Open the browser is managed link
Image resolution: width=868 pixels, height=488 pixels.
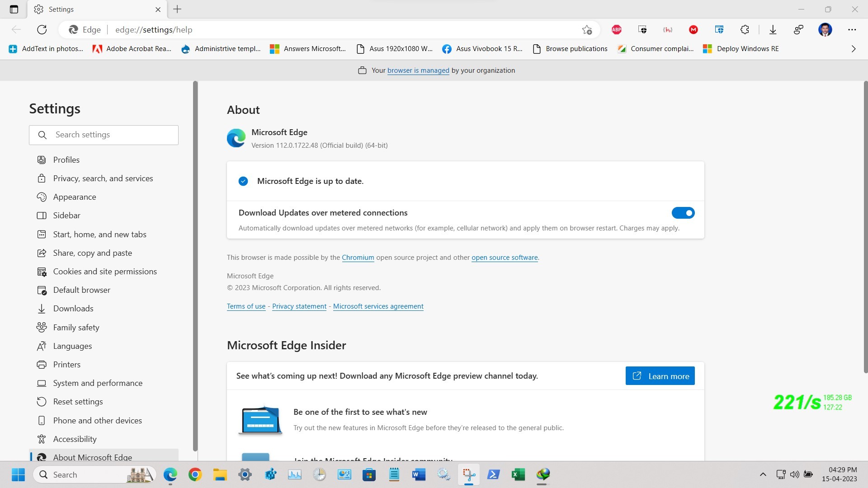[418, 70]
